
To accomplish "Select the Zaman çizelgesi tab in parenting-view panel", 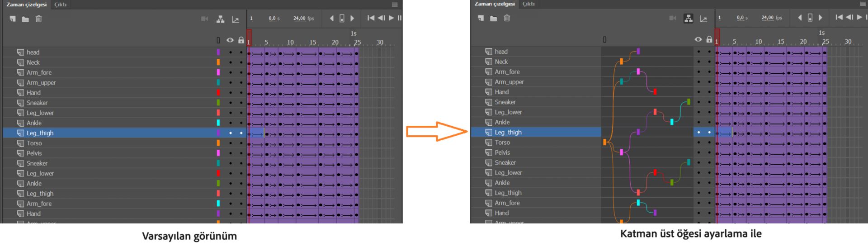I will point(495,4).
